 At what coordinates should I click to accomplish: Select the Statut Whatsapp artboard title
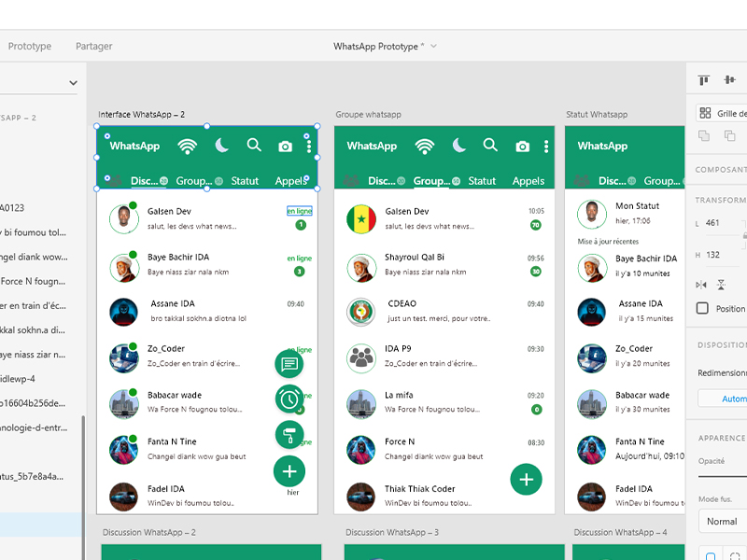coord(597,115)
